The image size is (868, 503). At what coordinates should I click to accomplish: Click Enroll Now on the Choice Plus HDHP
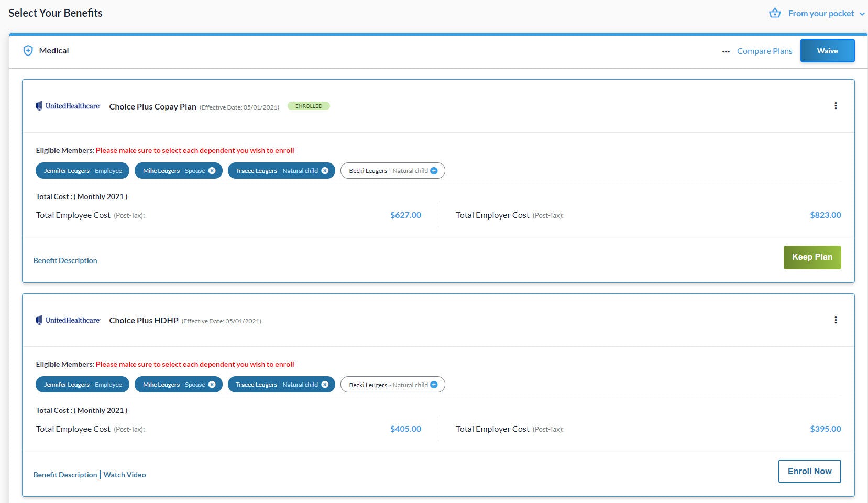tap(809, 471)
